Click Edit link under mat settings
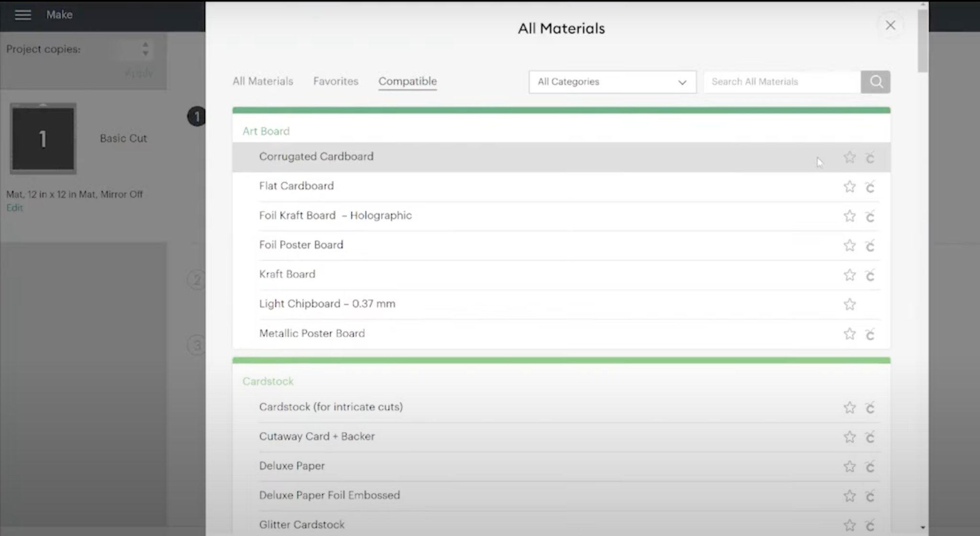The width and height of the screenshot is (980, 536). 14,207
